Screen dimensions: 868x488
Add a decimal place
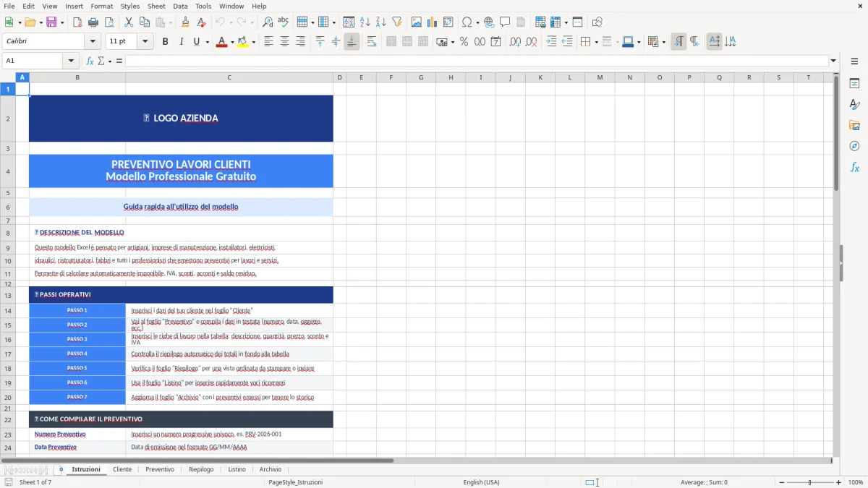pos(516,42)
